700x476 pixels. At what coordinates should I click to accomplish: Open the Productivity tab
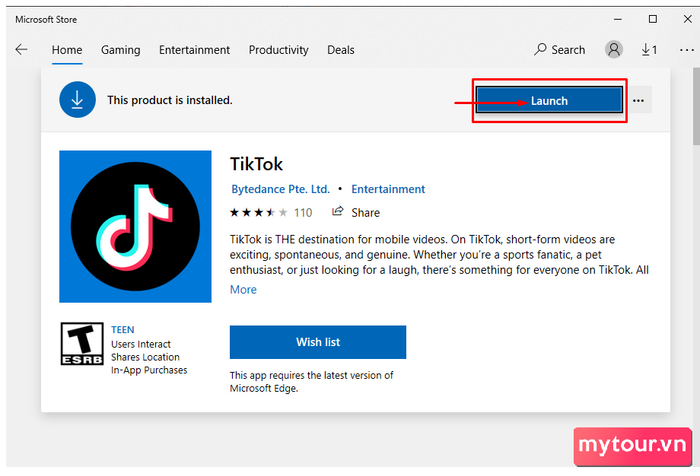pyautogui.click(x=279, y=50)
